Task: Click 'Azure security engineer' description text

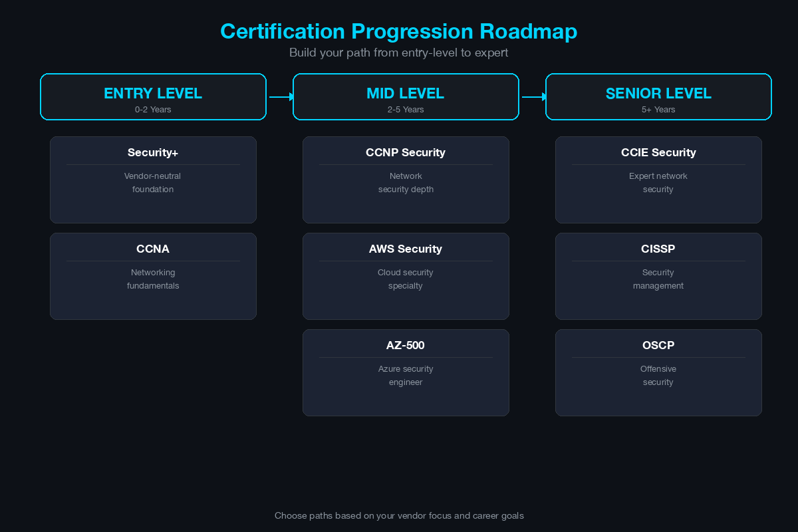Action: point(406,376)
